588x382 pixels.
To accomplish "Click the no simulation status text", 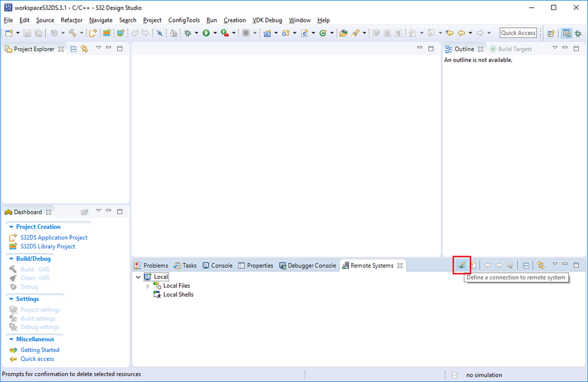I will pos(484,375).
